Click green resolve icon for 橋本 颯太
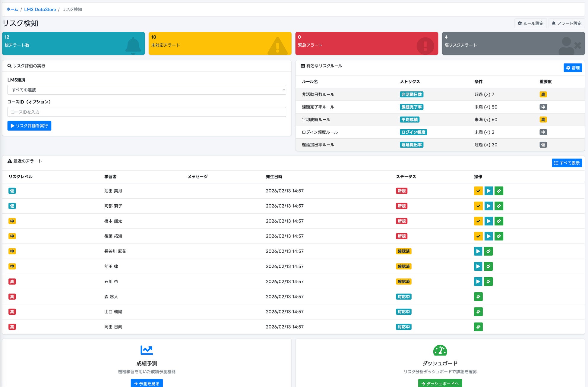The image size is (588, 387). click(x=499, y=221)
